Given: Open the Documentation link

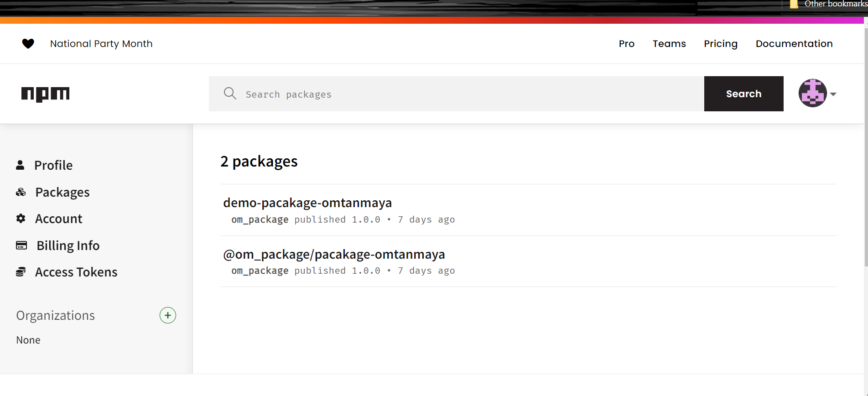Looking at the screenshot, I should [x=794, y=44].
